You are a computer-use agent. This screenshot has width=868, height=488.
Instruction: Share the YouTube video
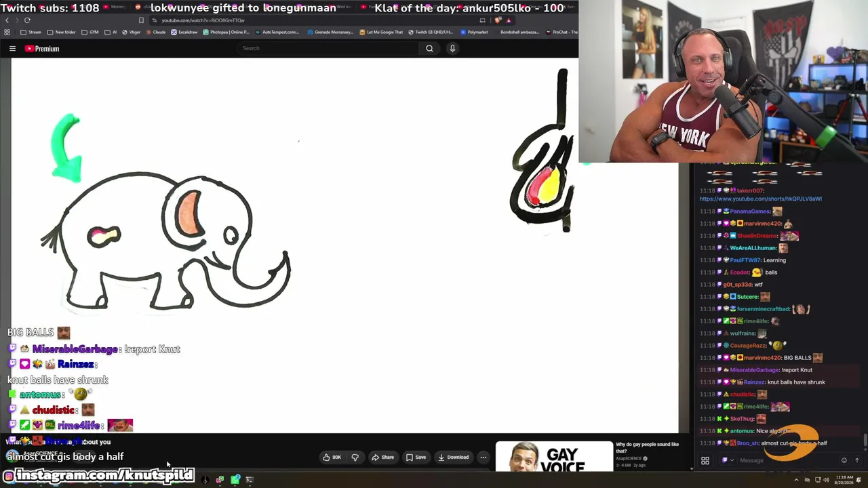tap(382, 457)
